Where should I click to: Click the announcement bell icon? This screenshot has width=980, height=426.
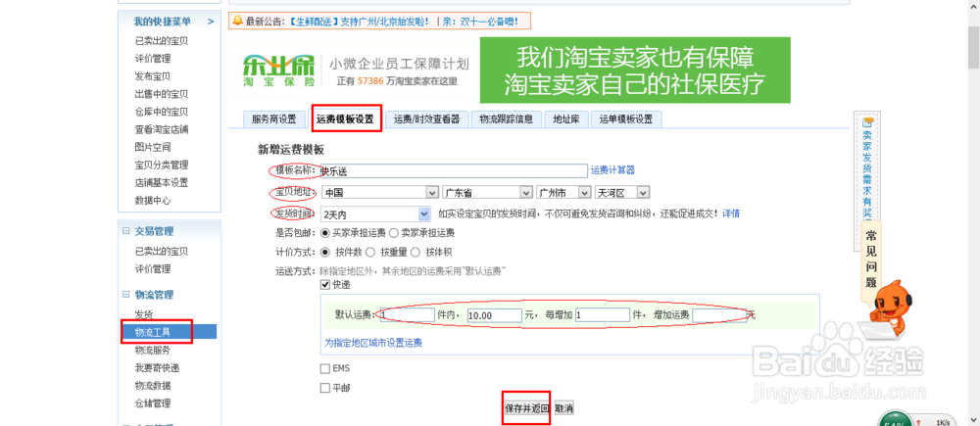(238, 22)
